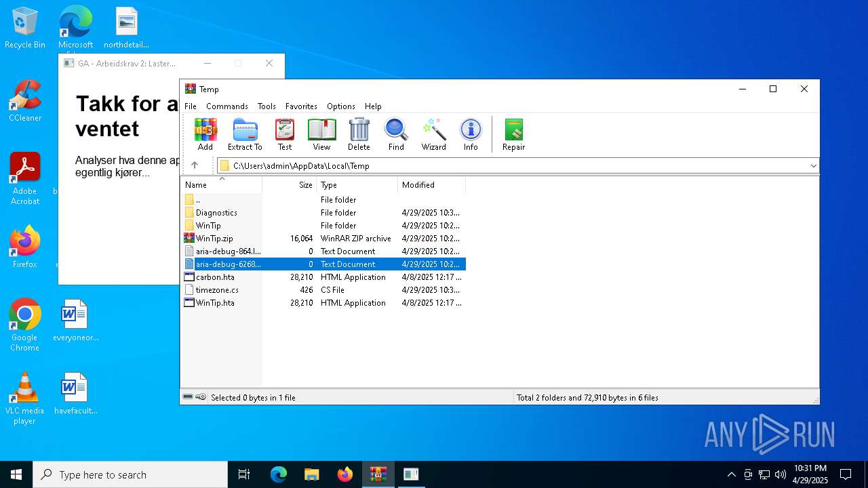Click the volume tray icon

[x=781, y=474]
